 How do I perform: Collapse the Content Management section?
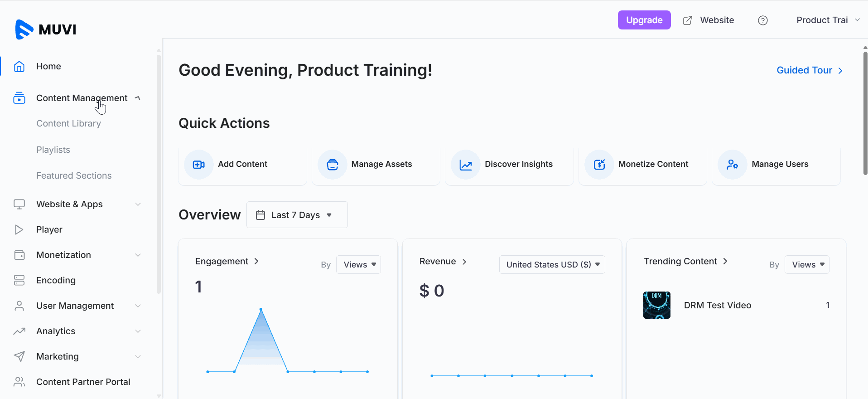point(138,98)
